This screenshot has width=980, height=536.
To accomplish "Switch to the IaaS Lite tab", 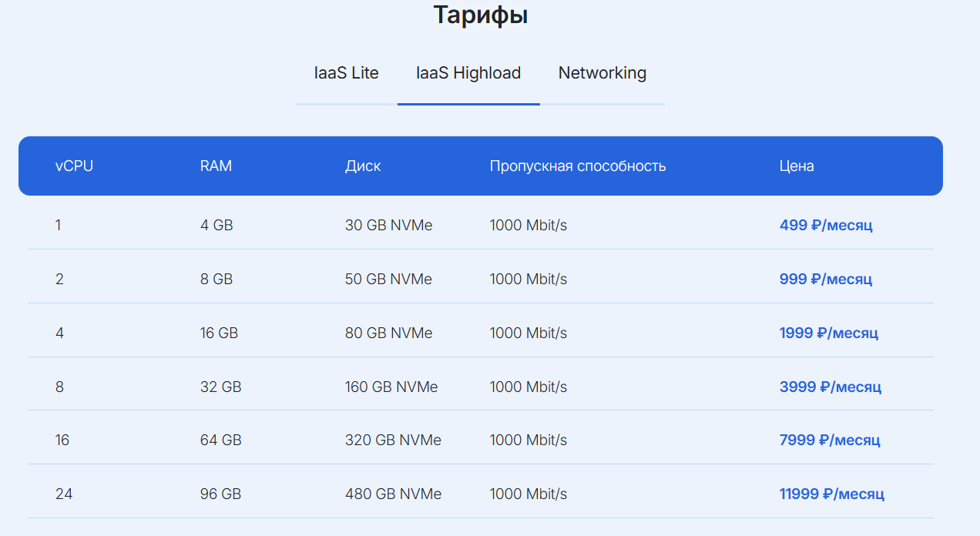I will coord(346,73).
